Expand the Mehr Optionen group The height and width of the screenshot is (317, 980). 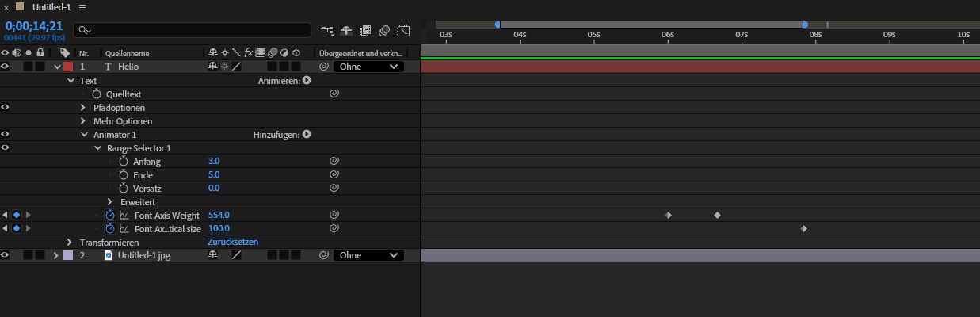pyautogui.click(x=83, y=120)
